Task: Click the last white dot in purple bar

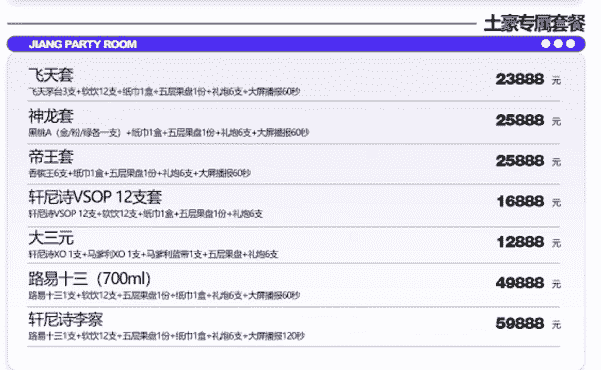Action: pos(571,44)
